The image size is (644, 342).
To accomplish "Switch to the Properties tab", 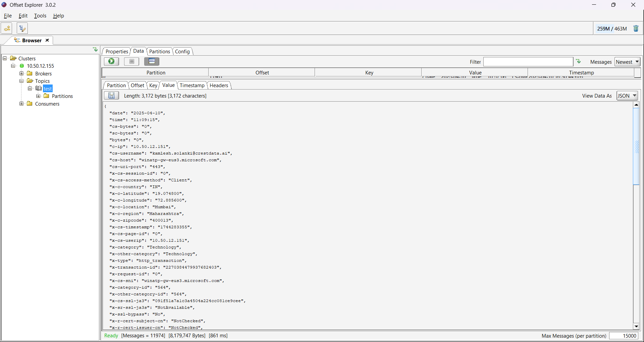I will [x=117, y=51].
